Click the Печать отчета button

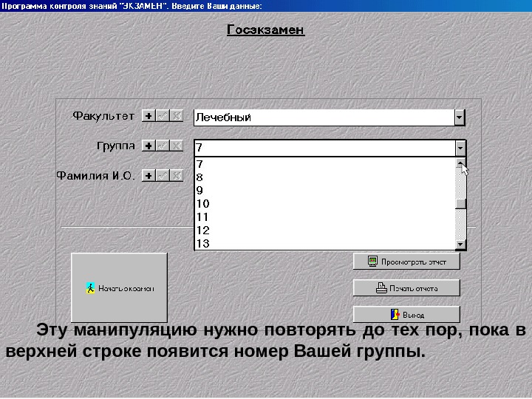[x=406, y=288]
